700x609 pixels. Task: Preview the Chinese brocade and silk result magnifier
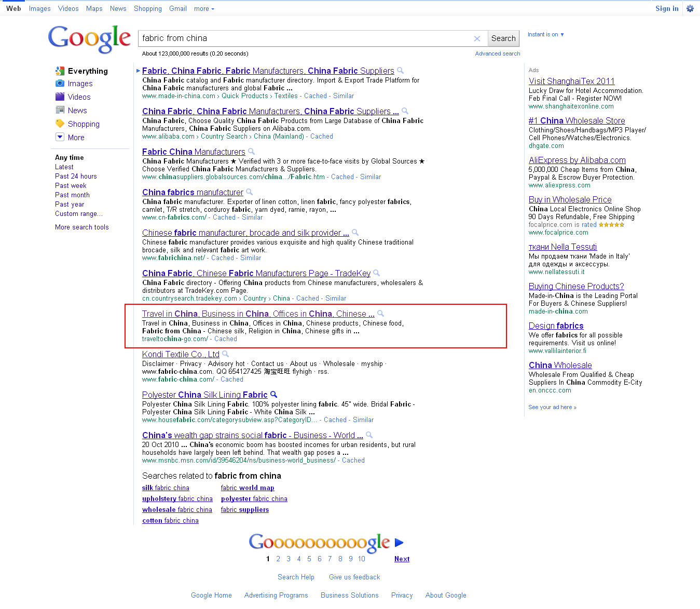pyautogui.click(x=355, y=233)
